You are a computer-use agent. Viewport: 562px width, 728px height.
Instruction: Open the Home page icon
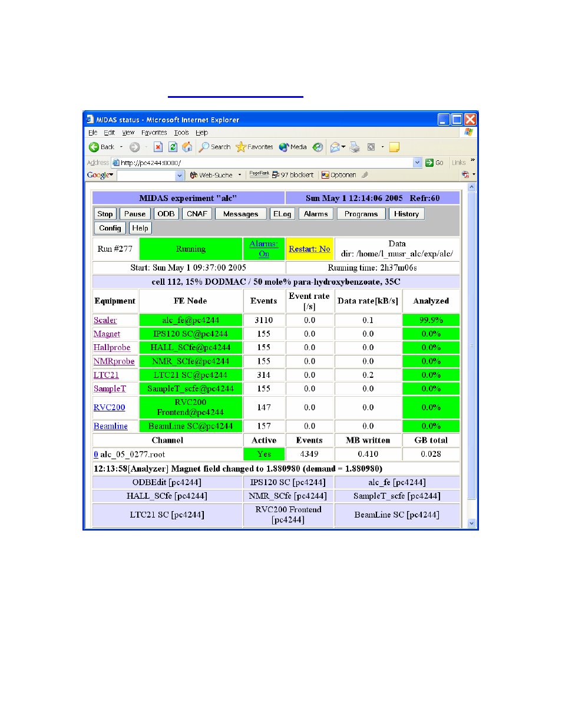point(187,147)
